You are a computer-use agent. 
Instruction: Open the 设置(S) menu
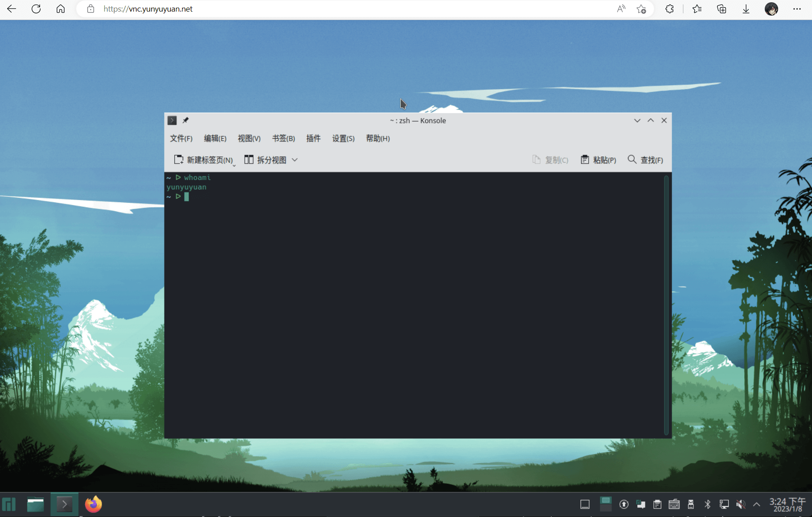343,139
